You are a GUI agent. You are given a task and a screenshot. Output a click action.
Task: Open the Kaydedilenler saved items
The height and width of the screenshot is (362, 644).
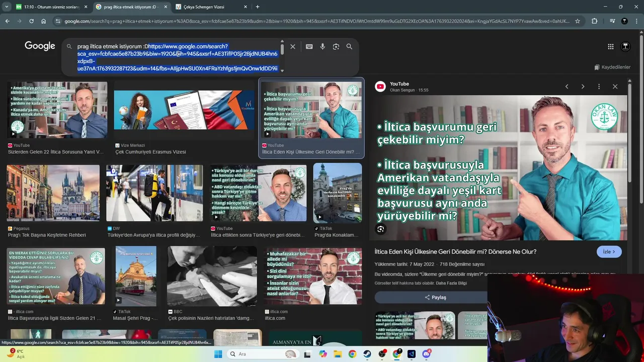coord(612,67)
